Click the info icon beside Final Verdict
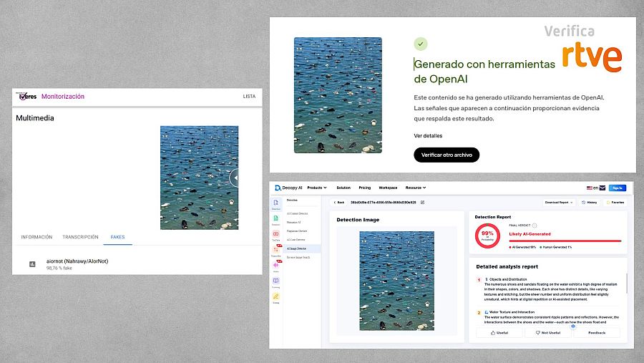The width and height of the screenshot is (644, 363). pyautogui.click(x=535, y=226)
